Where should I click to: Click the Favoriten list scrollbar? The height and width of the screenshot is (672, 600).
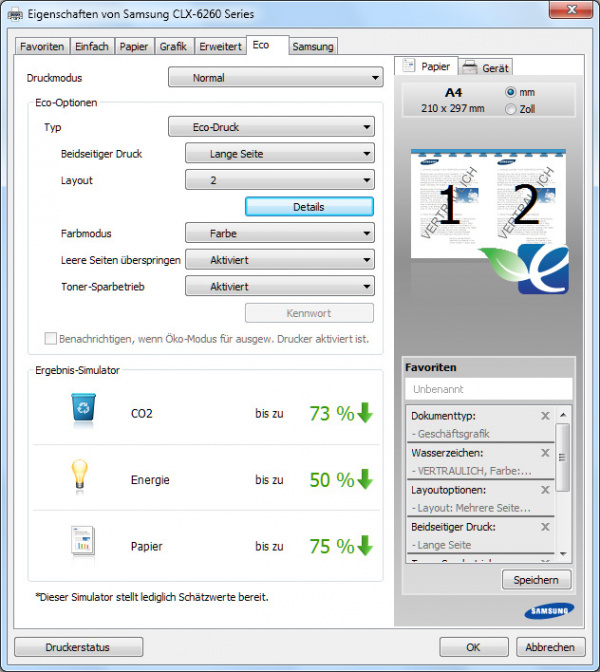(x=562, y=483)
